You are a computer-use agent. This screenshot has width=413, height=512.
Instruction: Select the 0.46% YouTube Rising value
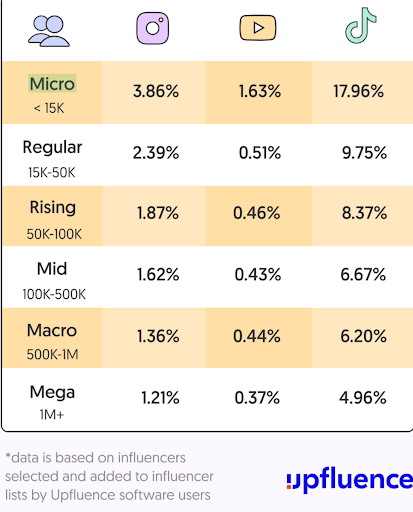click(x=257, y=213)
